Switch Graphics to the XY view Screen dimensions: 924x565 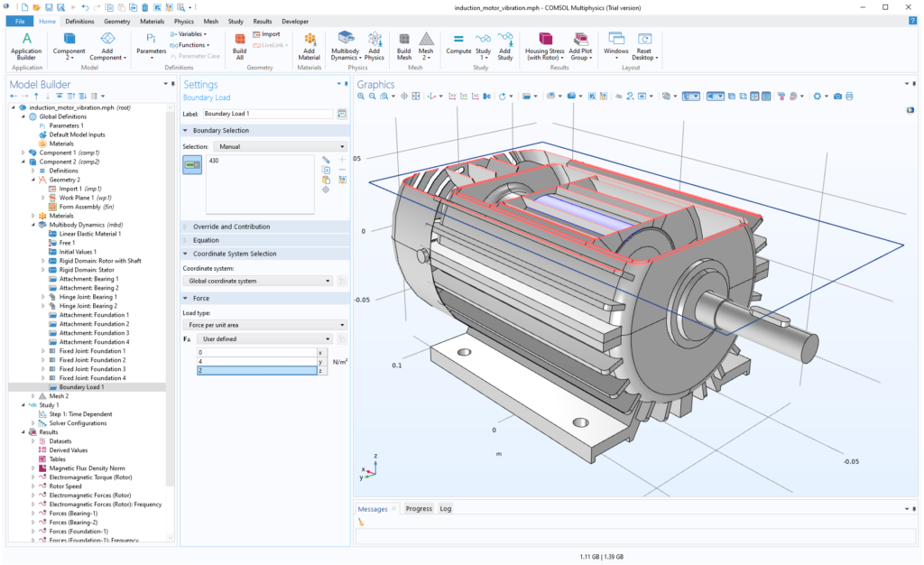[x=453, y=97]
